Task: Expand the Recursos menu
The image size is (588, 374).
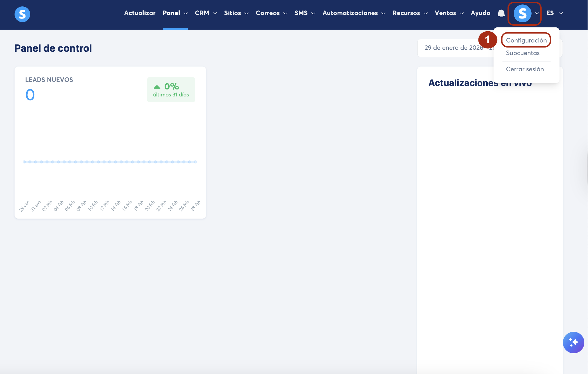Action: click(410, 13)
